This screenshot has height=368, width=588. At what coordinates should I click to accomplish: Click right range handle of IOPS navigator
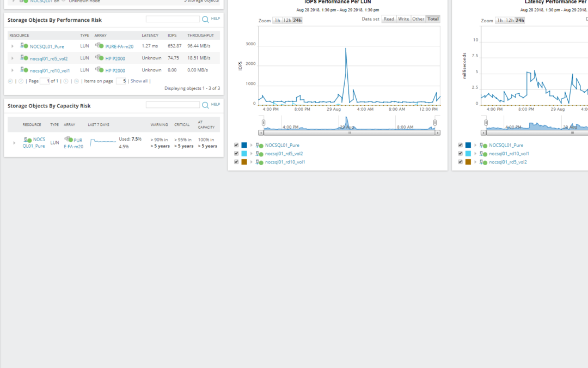click(x=435, y=123)
